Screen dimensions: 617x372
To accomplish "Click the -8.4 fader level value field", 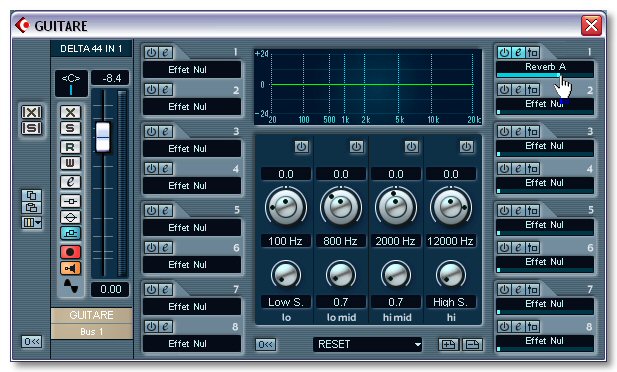I will 110,78.
